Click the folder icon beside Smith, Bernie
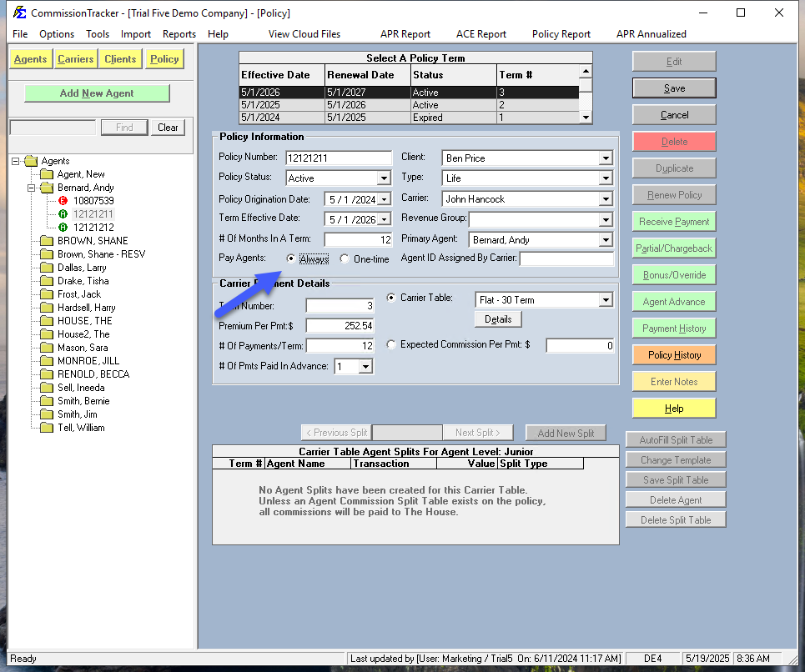 click(x=46, y=401)
